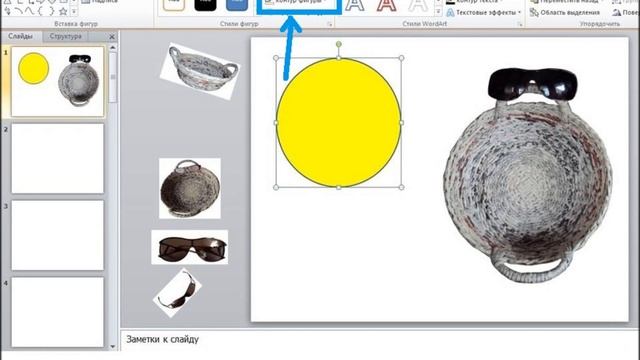Screen dimensions: 640x360
Task: Pick the curve line shape
Action: [x=29, y=11]
